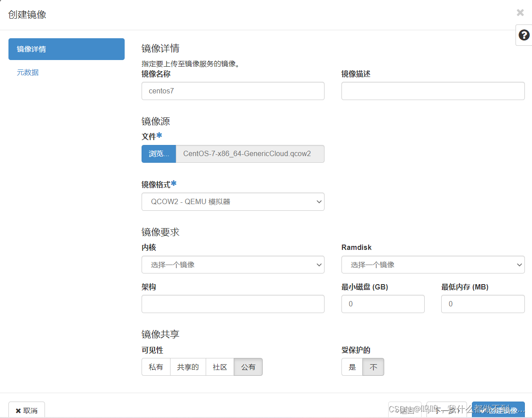The height and width of the screenshot is (418, 532).
Task: Choose 社区 visibility
Action: pyautogui.click(x=219, y=367)
